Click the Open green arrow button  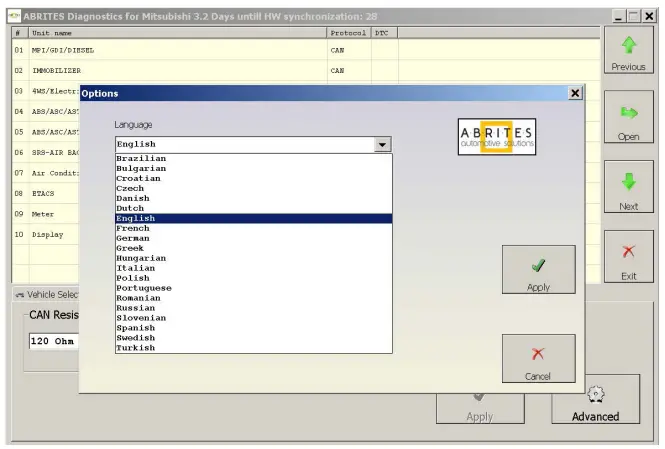coord(629,117)
